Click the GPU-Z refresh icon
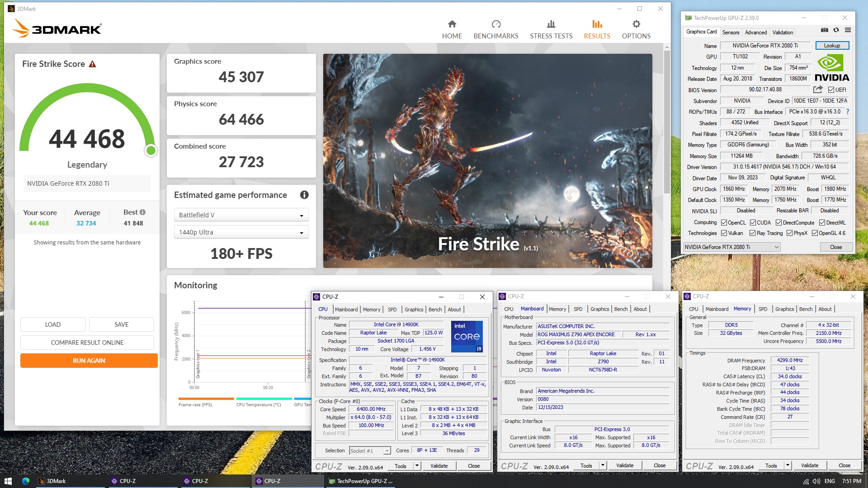Image resolution: width=868 pixels, height=488 pixels. click(x=836, y=30)
